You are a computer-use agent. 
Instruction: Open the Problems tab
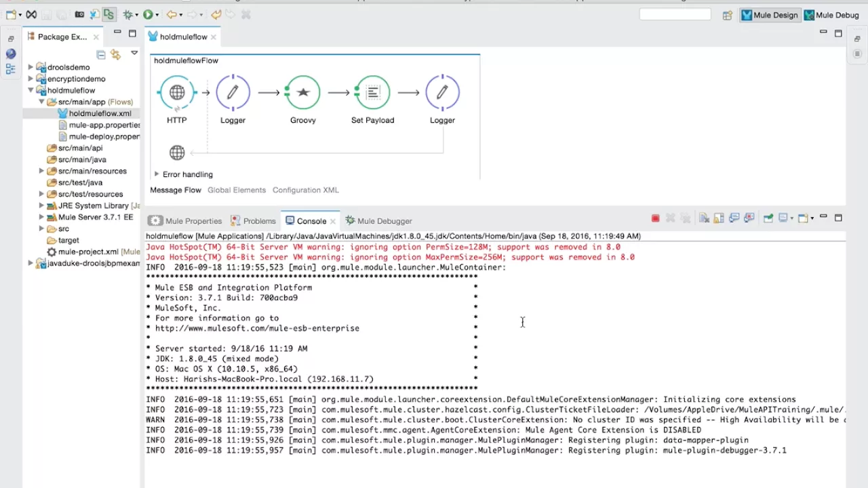tap(253, 220)
